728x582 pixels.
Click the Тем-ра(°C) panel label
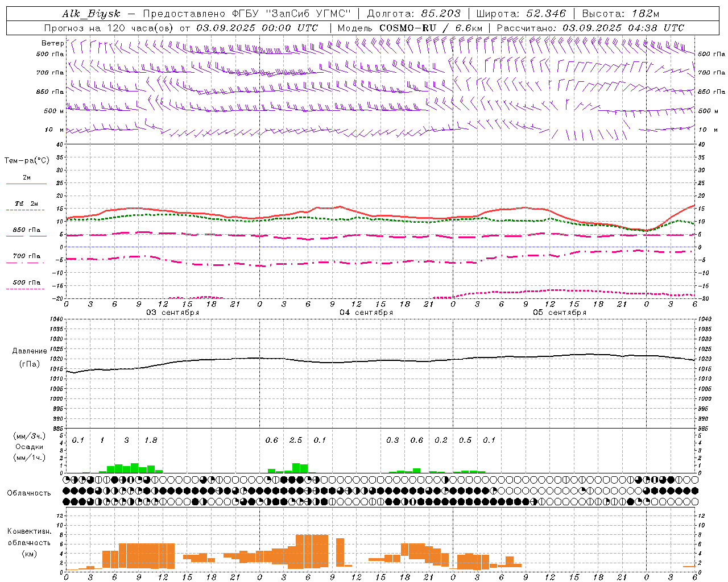pyautogui.click(x=27, y=161)
